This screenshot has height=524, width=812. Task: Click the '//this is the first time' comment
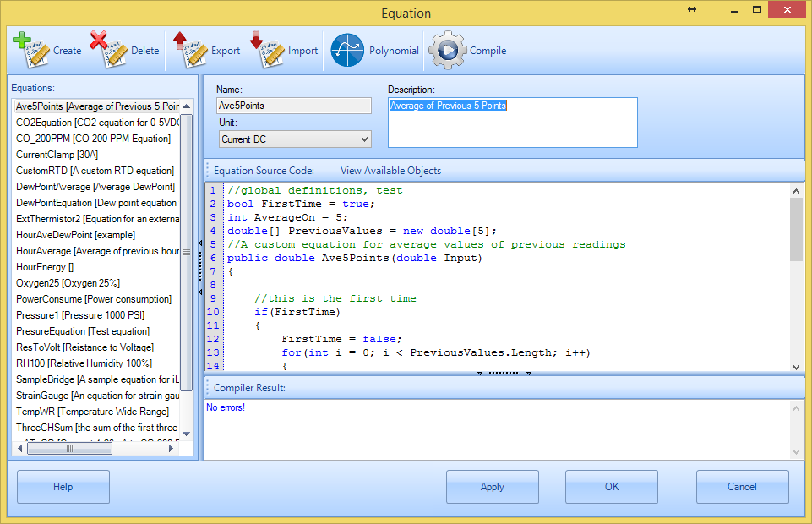pyautogui.click(x=335, y=298)
